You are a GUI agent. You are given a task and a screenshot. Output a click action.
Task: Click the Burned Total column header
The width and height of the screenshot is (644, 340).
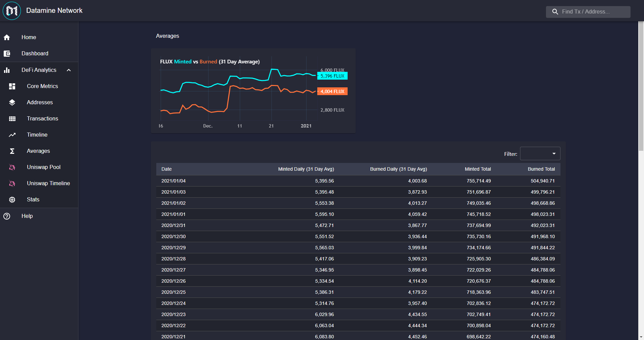pos(541,169)
